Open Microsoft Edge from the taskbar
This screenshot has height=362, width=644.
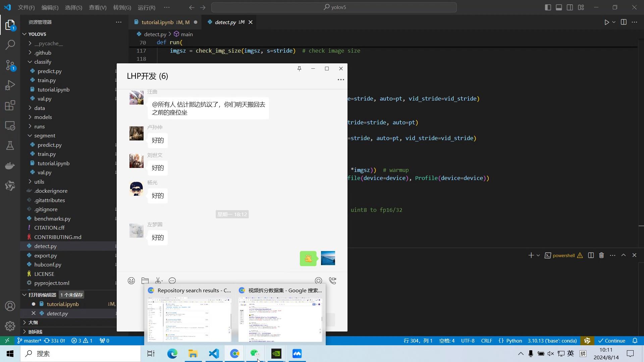pyautogui.click(x=172, y=354)
